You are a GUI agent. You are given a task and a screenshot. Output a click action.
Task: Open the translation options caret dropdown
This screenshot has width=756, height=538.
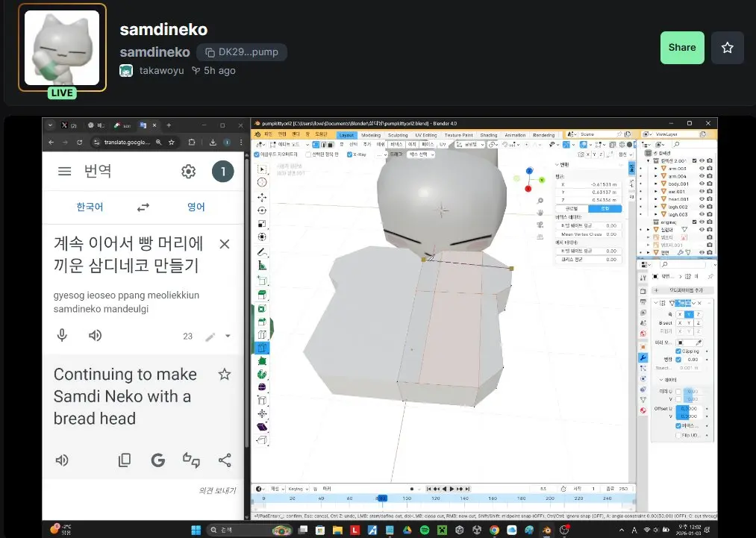tap(228, 336)
